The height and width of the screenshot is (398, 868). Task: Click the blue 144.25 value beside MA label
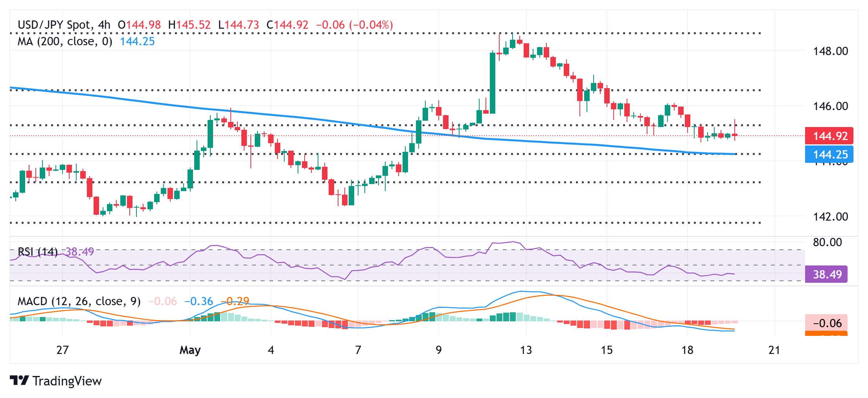(x=137, y=41)
